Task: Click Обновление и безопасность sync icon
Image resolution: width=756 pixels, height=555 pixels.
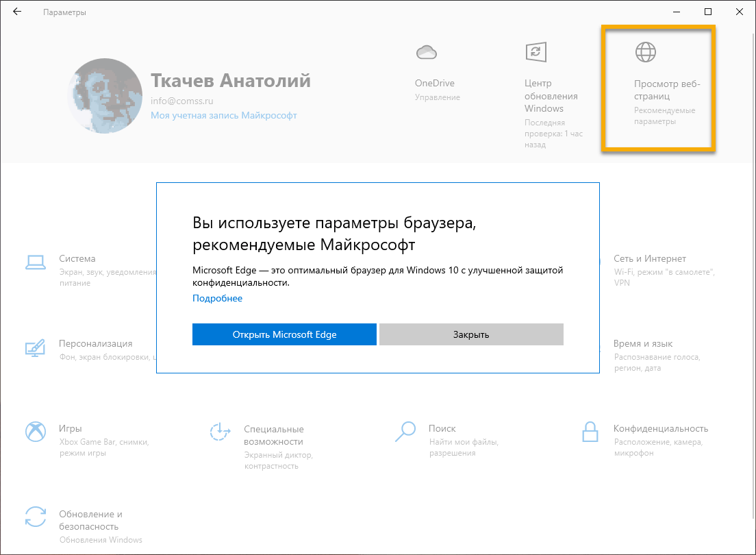Action: click(x=36, y=517)
